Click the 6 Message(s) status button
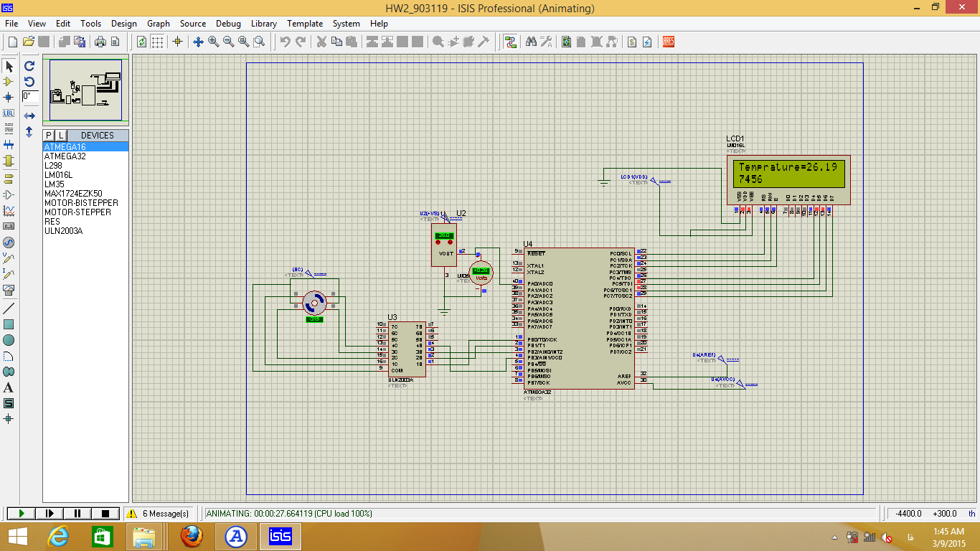980x551 pixels. click(159, 514)
